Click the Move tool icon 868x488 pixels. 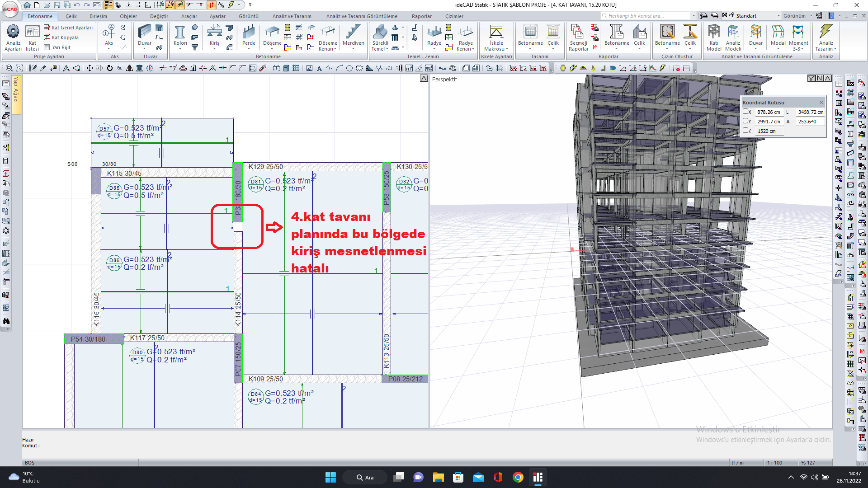point(90,68)
